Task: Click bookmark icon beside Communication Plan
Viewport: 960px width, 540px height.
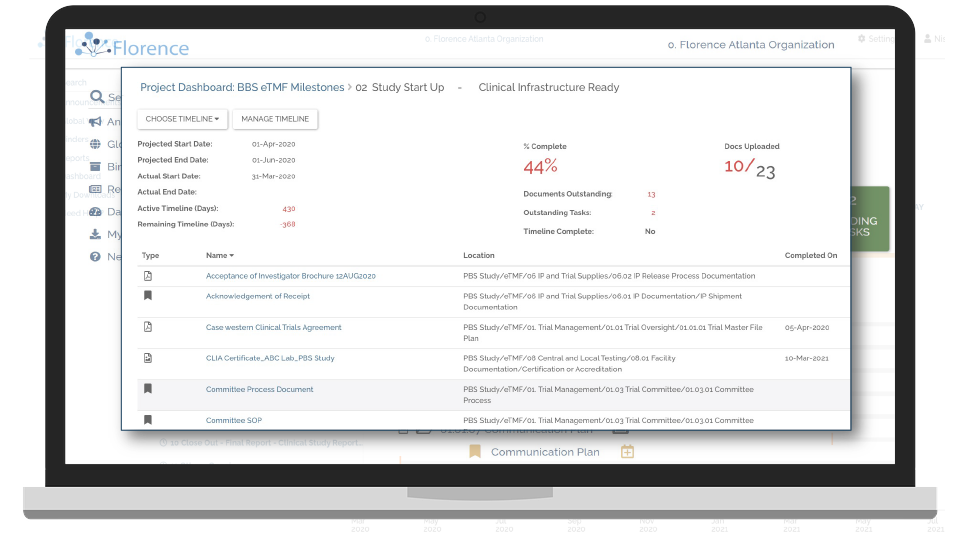Action: pos(474,452)
